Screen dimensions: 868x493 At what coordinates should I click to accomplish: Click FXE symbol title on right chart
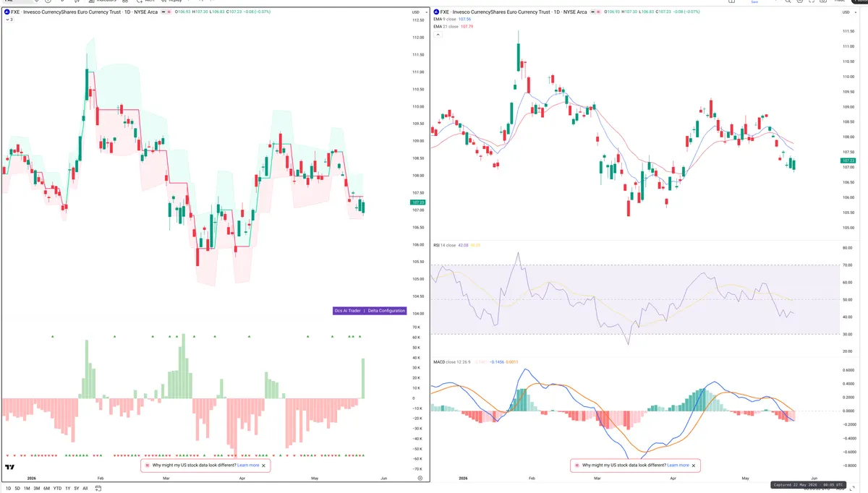[514, 12]
